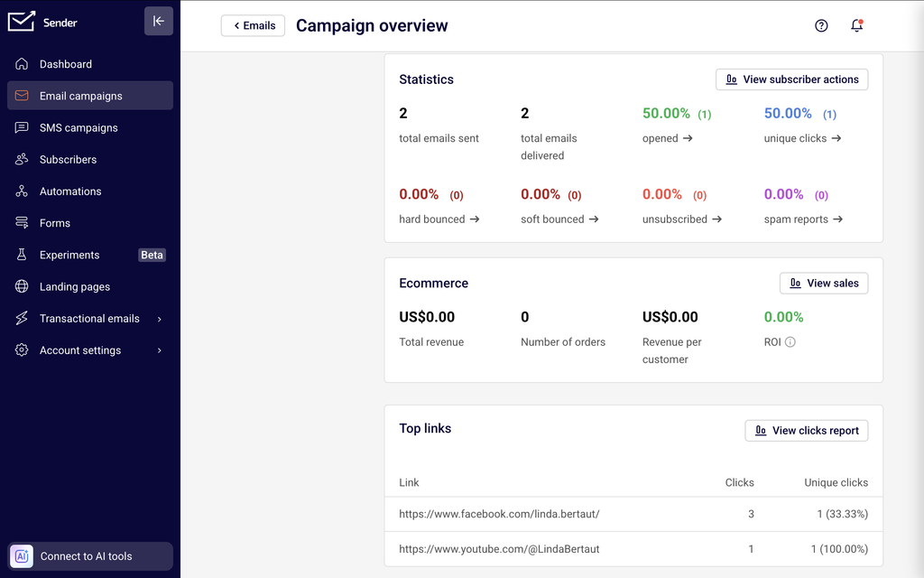Click the AI tools icon
This screenshot has width=924, height=578.
22,556
